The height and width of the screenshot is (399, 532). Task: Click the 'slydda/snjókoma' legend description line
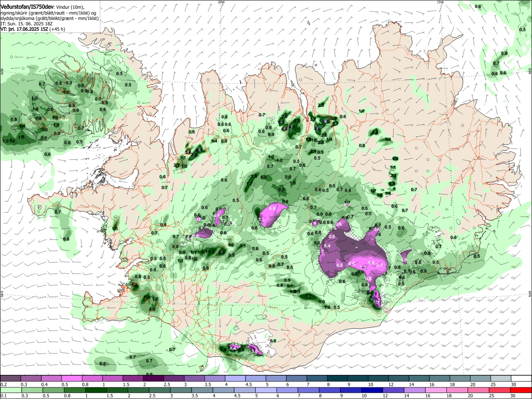49,18
